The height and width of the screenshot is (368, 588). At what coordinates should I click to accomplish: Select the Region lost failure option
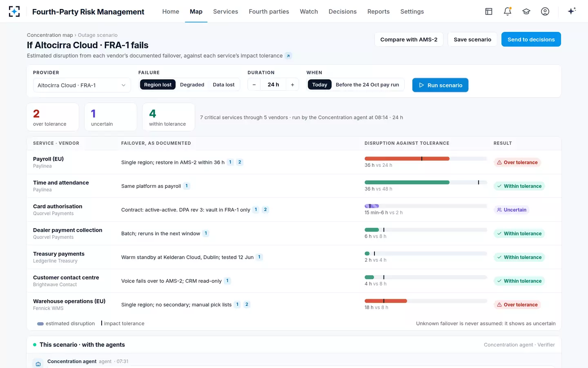(x=158, y=85)
